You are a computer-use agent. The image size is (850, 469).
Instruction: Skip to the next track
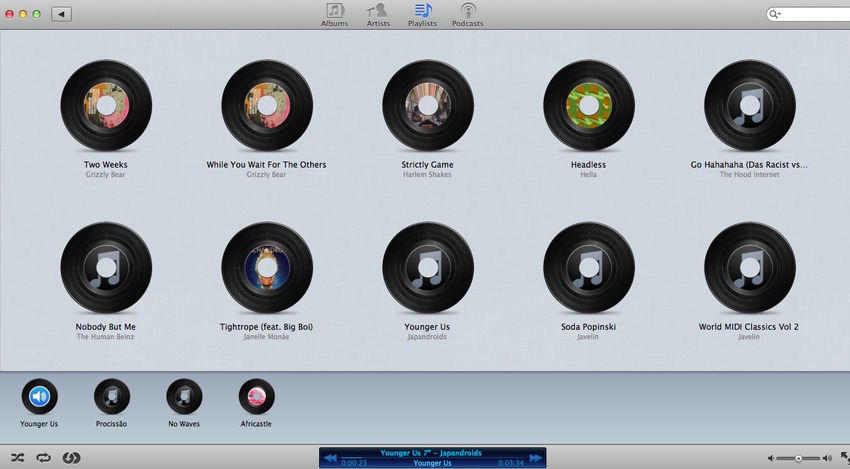[x=536, y=458]
